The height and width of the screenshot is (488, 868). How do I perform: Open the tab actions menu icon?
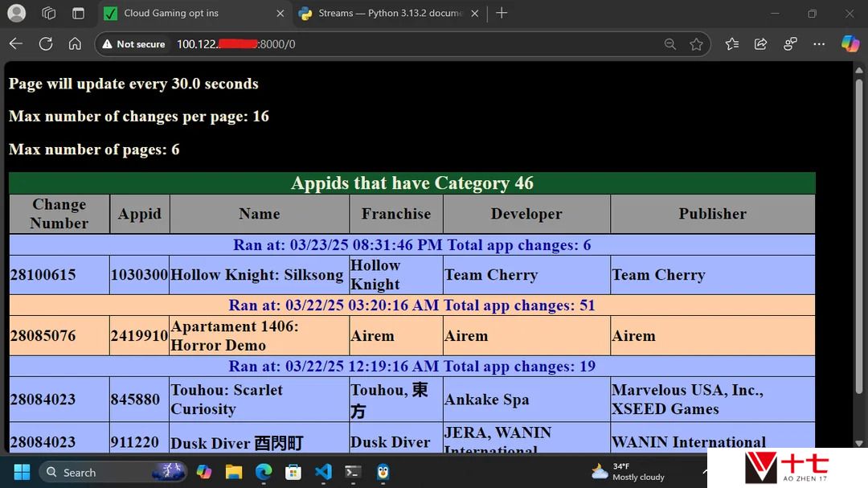[78, 13]
